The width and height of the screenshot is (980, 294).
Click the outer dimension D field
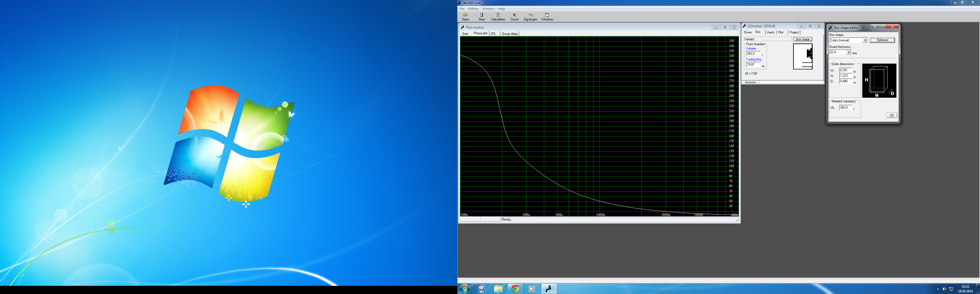click(x=846, y=81)
